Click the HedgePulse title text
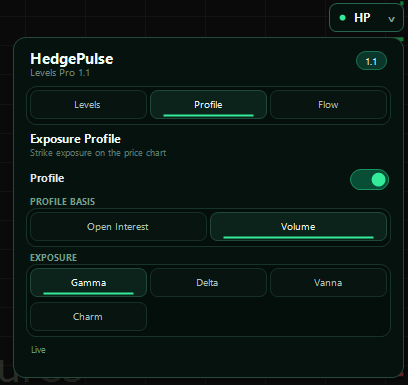 [72, 59]
